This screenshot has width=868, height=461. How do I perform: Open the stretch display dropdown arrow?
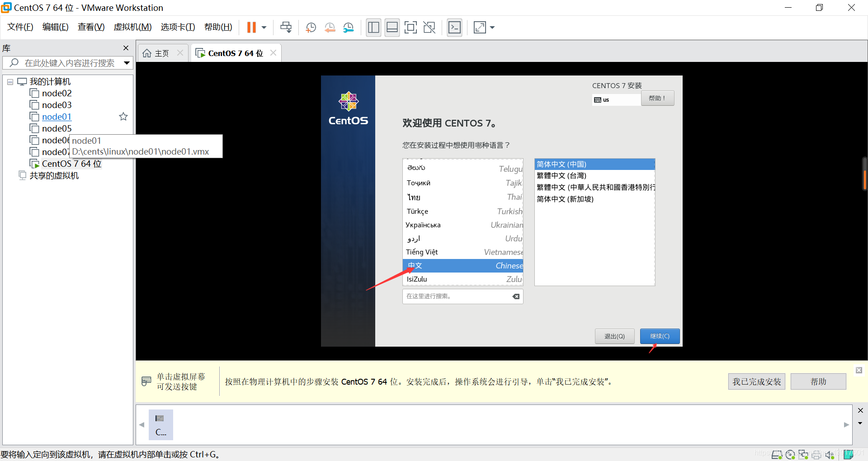click(x=492, y=28)
